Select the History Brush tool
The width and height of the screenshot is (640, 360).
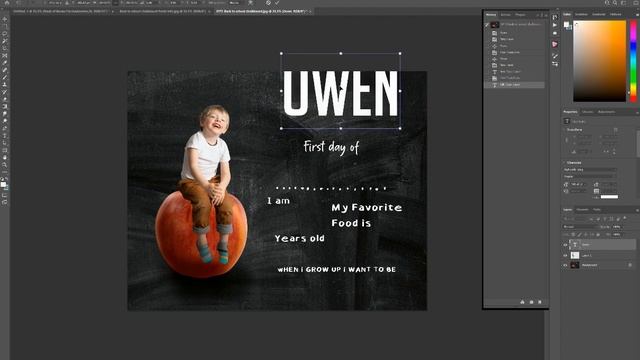coord(5,92)
